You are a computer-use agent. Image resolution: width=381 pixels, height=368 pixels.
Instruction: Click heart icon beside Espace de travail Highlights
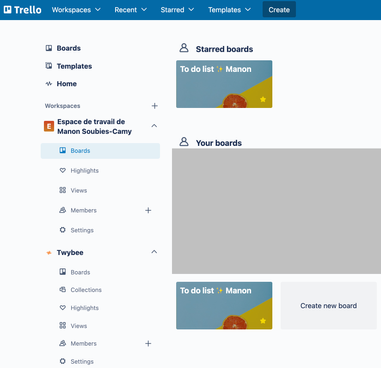[x=62, y=170]
